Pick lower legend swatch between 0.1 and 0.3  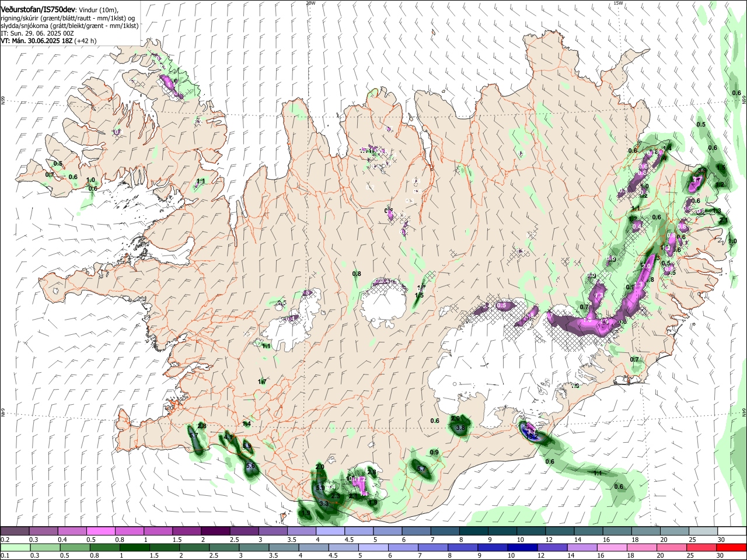(x=15, y=548)
